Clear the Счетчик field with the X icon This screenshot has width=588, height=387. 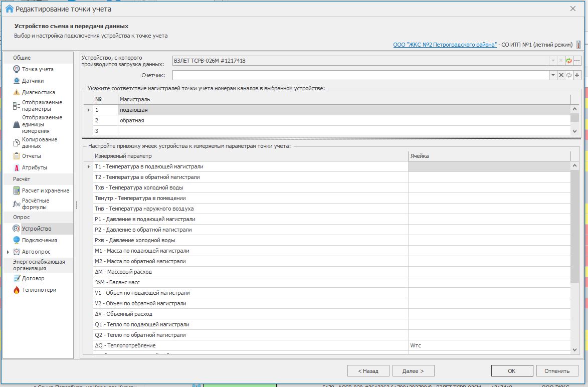(561, 75)
